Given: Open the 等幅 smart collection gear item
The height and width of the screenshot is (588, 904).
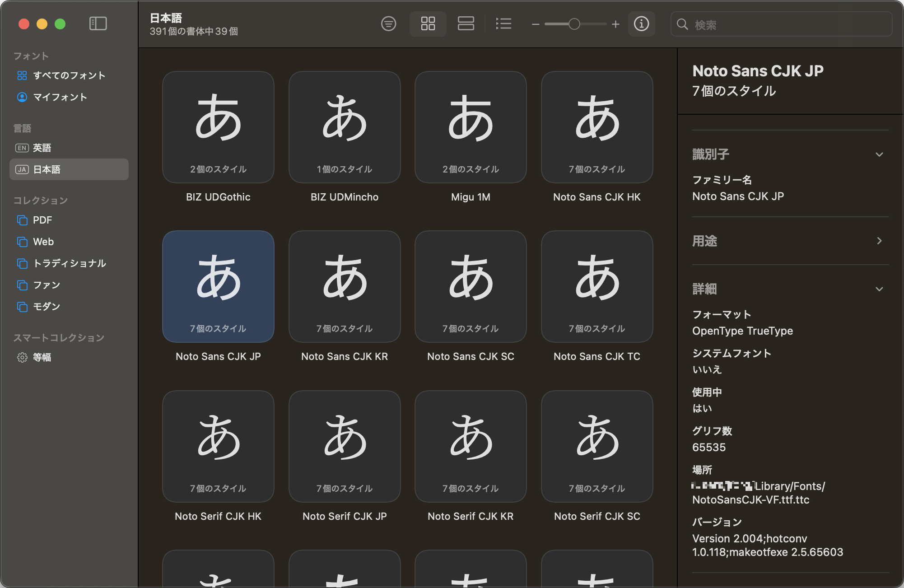Looking at the screenshot, I should (69, 357).
